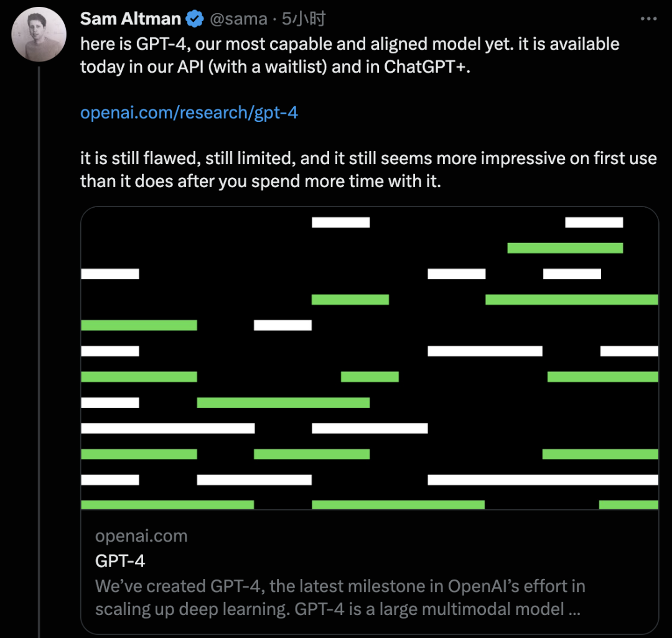The height and width of the screenshot is (638, 672).
Task: Open Sam Altman's profile avatar
Action: pos(39,35)
